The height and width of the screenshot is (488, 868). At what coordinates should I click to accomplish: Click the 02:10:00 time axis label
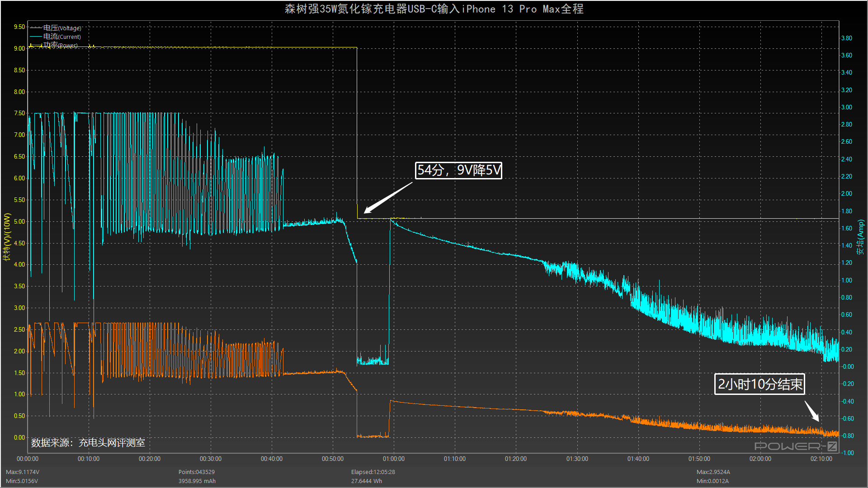point(821,459)
